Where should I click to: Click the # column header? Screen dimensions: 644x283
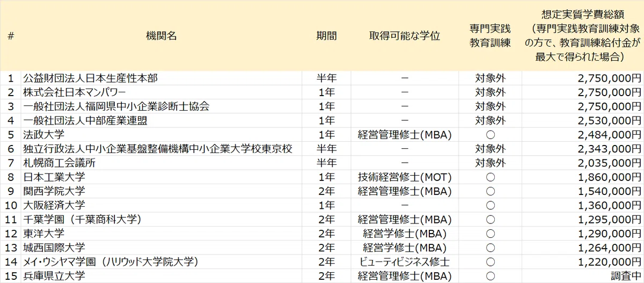coord(11,36)
